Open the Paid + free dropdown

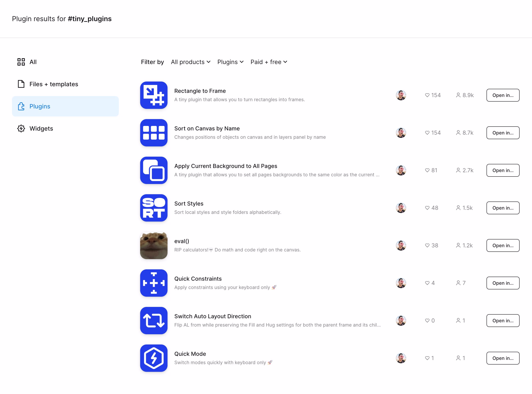pyautogui.click(x=269, y=62)
